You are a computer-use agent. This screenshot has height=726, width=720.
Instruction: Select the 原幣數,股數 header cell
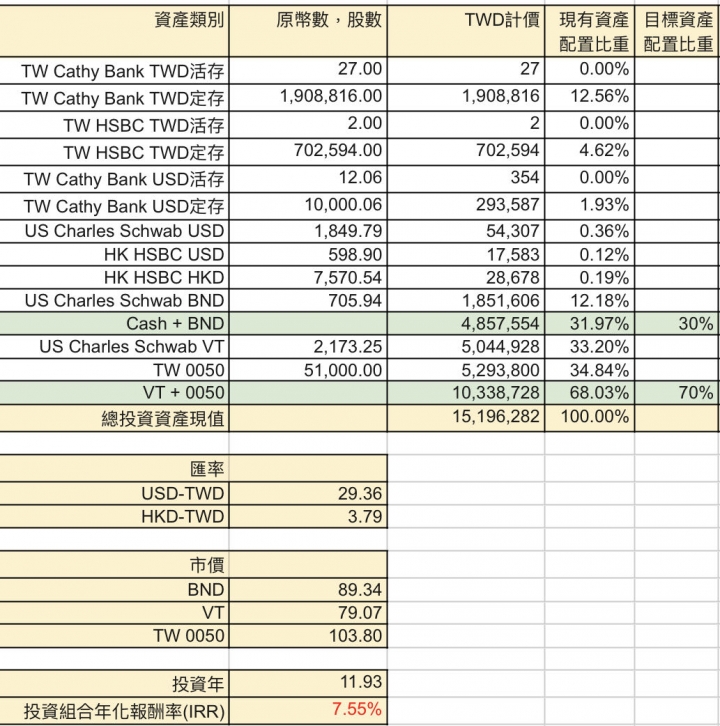(308, 31)
